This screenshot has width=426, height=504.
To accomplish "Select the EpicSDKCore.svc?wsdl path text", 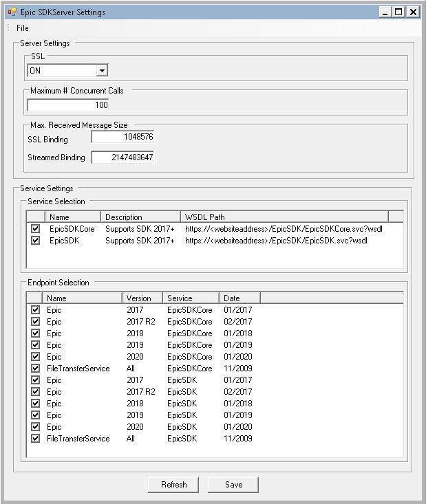I will pyautogui.click(x=284, y=229).
